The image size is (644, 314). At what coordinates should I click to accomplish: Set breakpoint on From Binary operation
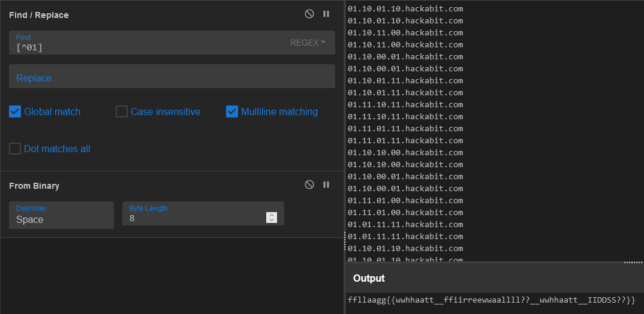[326, 185]
